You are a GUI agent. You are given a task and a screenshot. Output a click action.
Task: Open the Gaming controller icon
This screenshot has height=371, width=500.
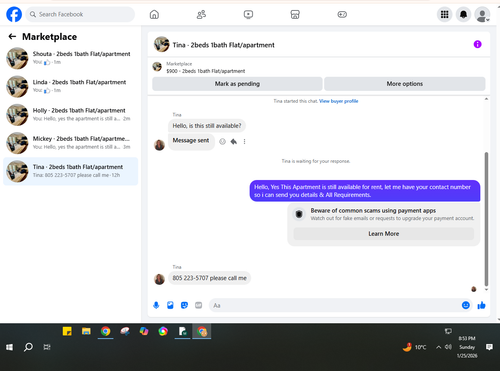click(x=342, y=14)
